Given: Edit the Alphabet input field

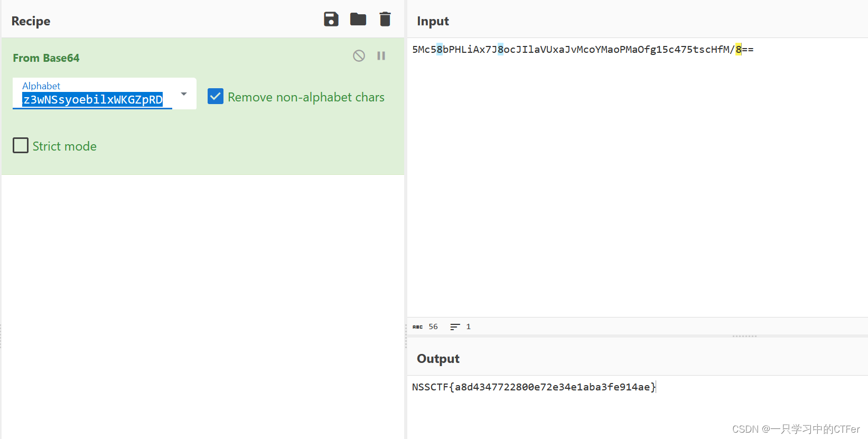Looking at the screenshot, I should 92,99.
